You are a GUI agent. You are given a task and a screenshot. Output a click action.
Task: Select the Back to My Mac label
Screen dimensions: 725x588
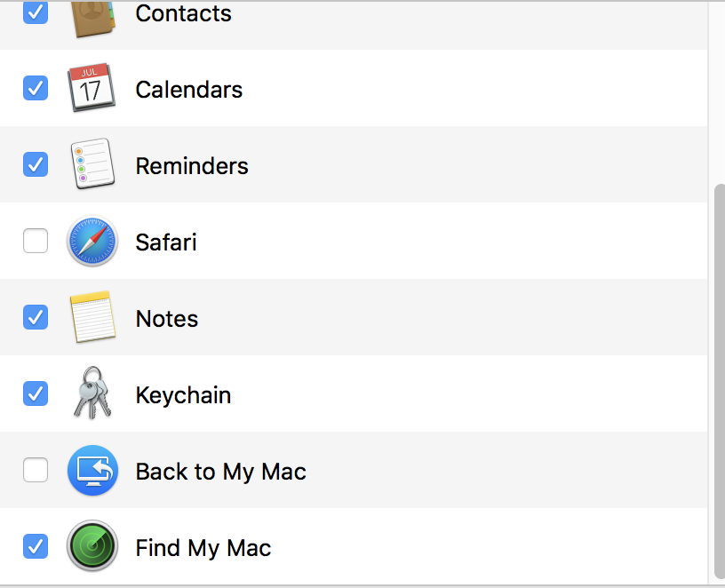(220, 472)
